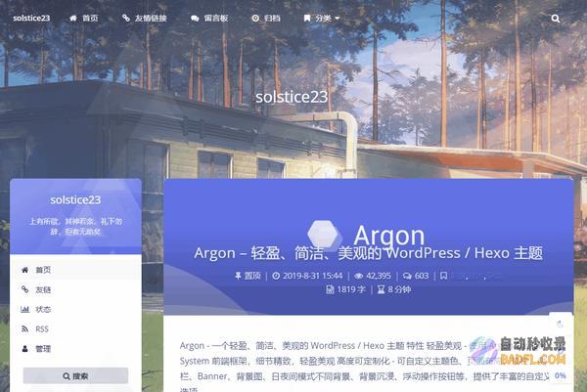Click the post excerpt paragraph text
The width and height of the screenshot is (587, 392).
coord(365,365)
